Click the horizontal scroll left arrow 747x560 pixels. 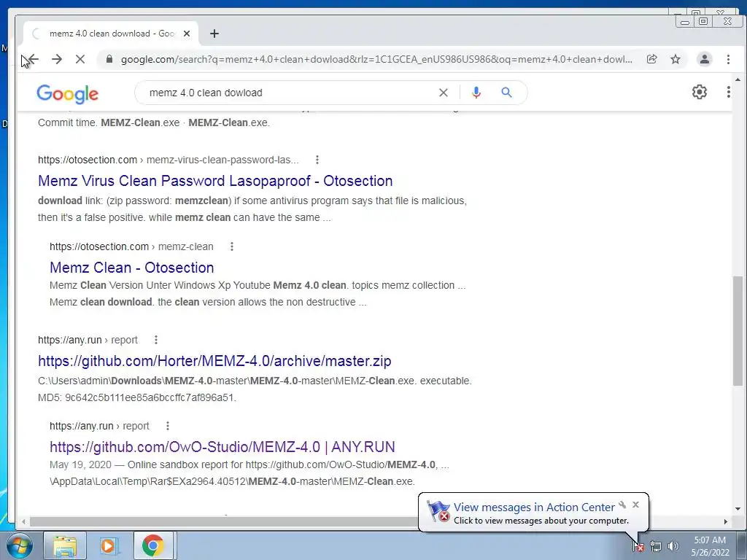pos(23,521)
